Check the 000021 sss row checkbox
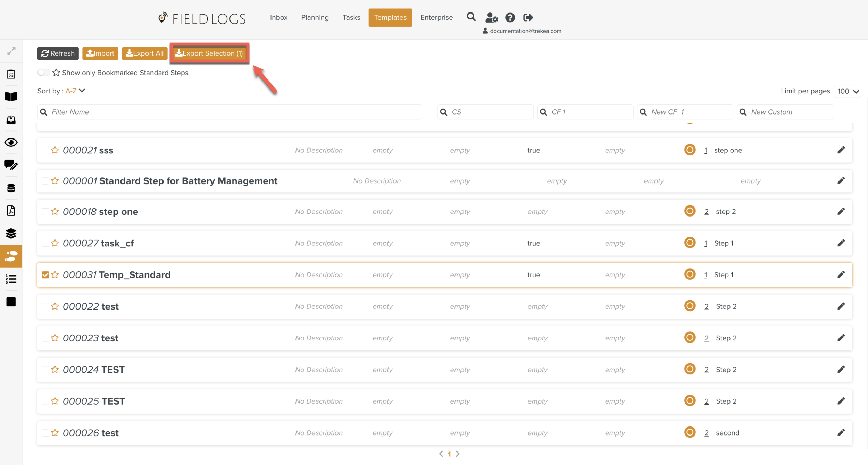868x465 pixels. tap(45, 150)
